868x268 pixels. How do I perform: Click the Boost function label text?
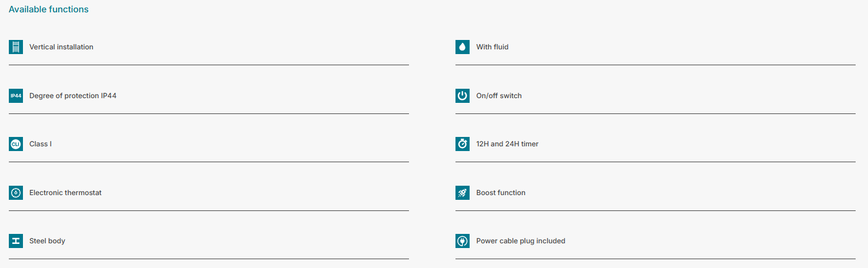500,193
